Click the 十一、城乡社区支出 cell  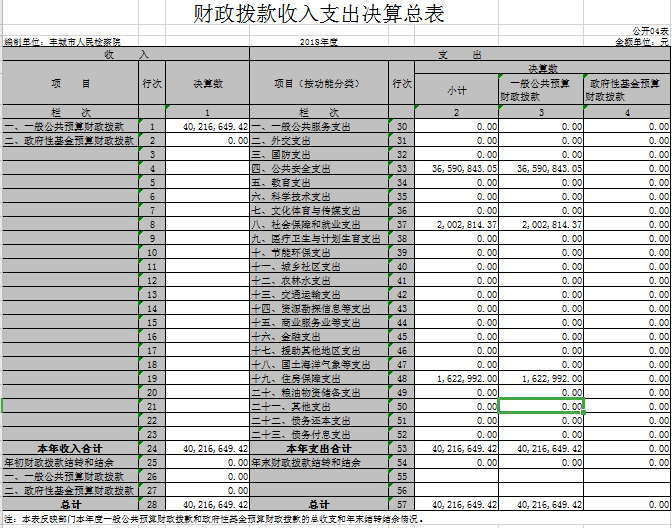tap(319, 267)
